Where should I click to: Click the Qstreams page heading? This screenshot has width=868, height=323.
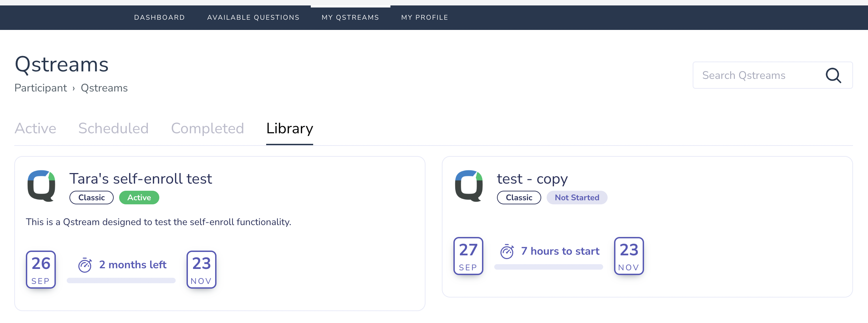point(62,64)
